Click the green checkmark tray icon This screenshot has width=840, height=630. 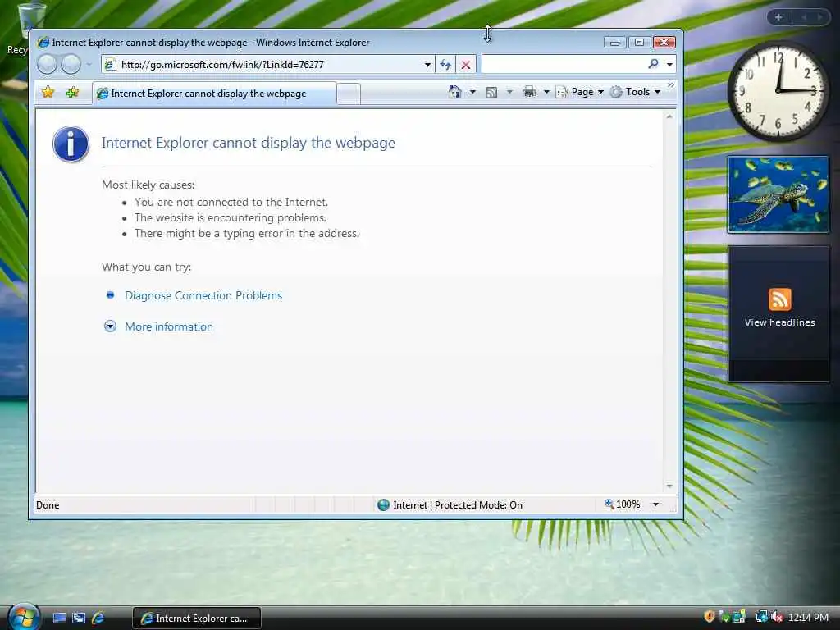[724, 617]
